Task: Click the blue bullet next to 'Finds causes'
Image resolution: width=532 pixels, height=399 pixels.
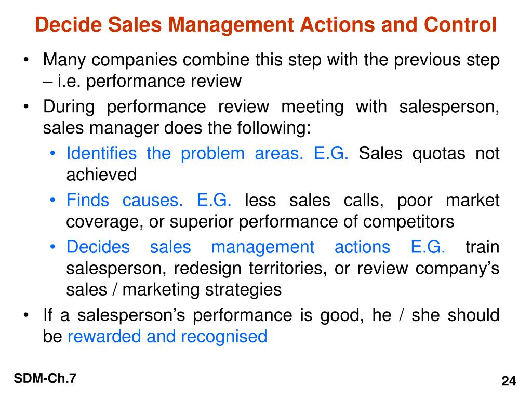Action: coord(52,201)
